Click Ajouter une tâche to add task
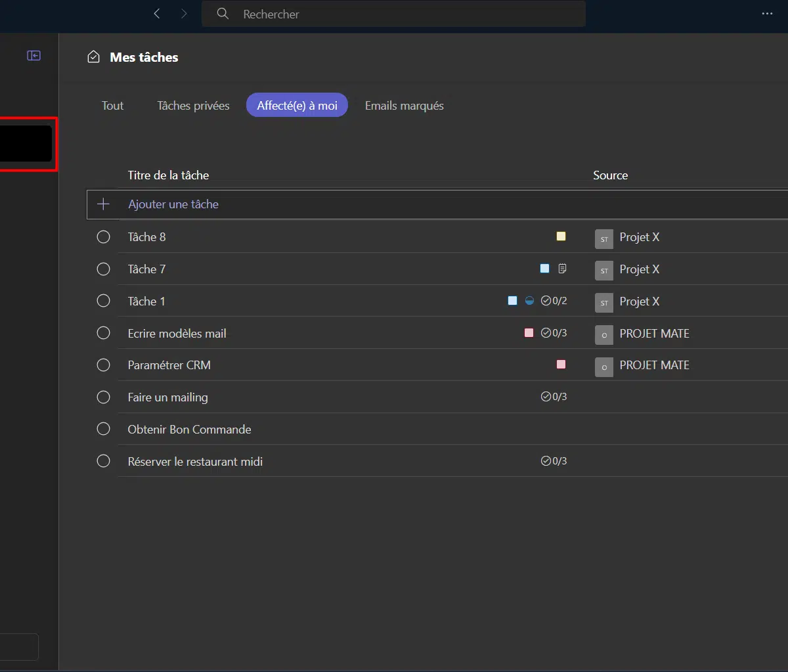 click(x=173, y=204)
